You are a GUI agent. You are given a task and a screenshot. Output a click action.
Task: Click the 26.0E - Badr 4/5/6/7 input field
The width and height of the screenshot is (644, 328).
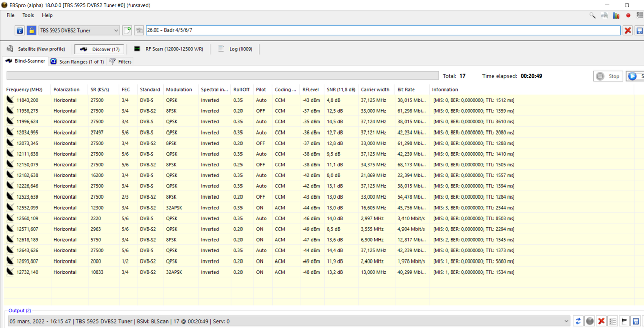383,30
